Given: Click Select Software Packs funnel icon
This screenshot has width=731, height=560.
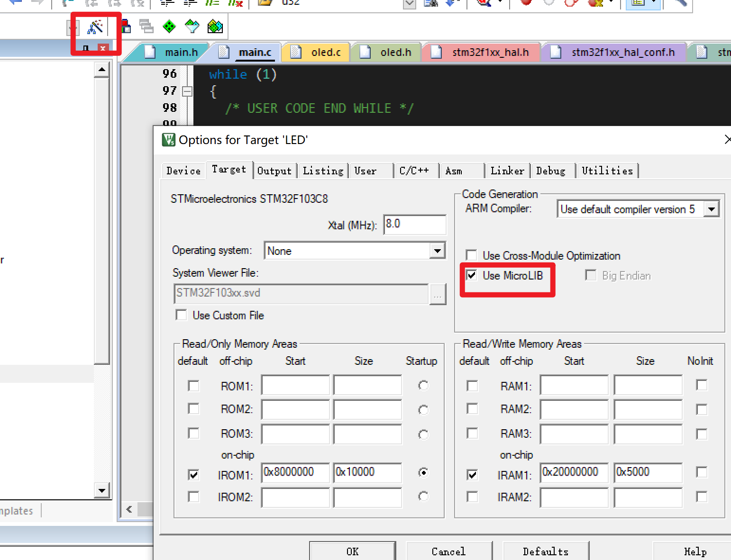Looking at the screenshot, I should pyautogui.click(x=192, y=26).
